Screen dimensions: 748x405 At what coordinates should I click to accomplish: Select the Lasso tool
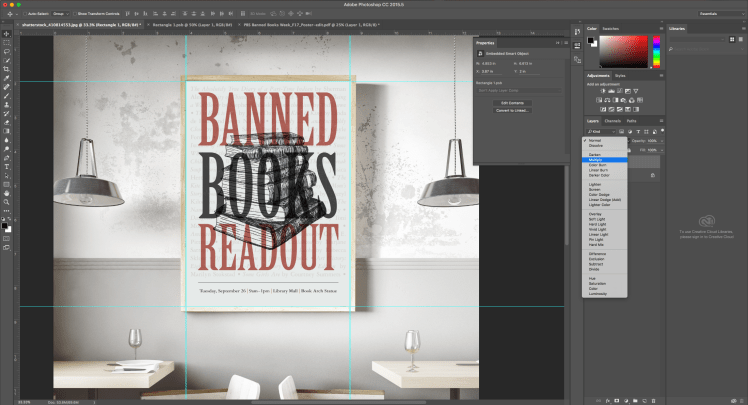coord(7,52)
